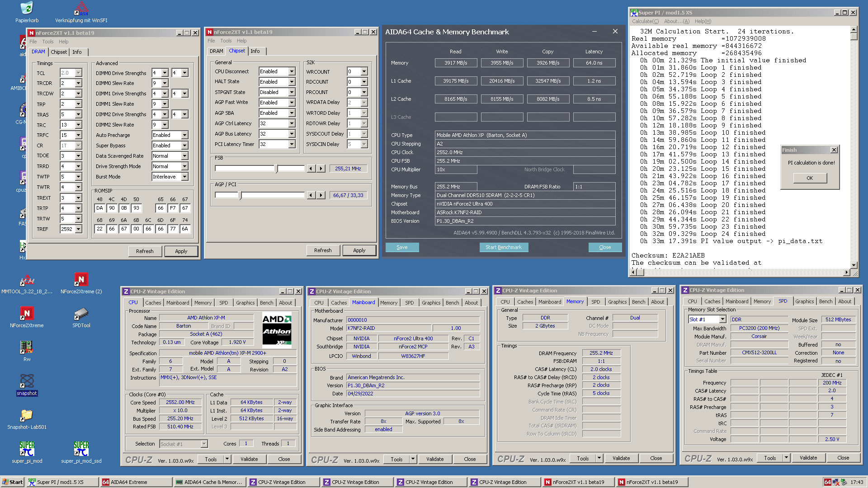Open the Super Bypass dropdown
This screenshot has width=868, height=488.
click(184, 145)
